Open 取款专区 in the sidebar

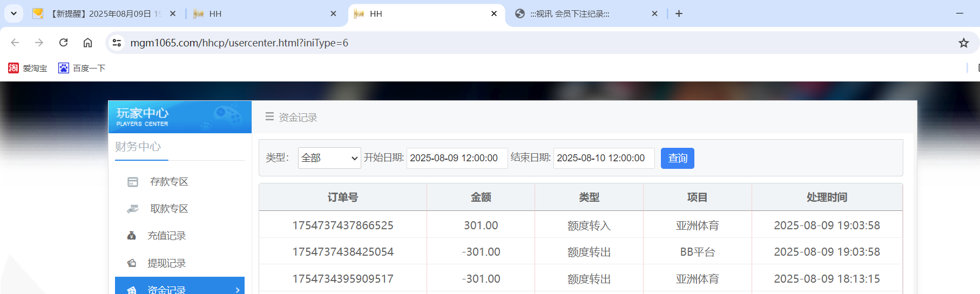pyautogui.click(x=169, y=209)
